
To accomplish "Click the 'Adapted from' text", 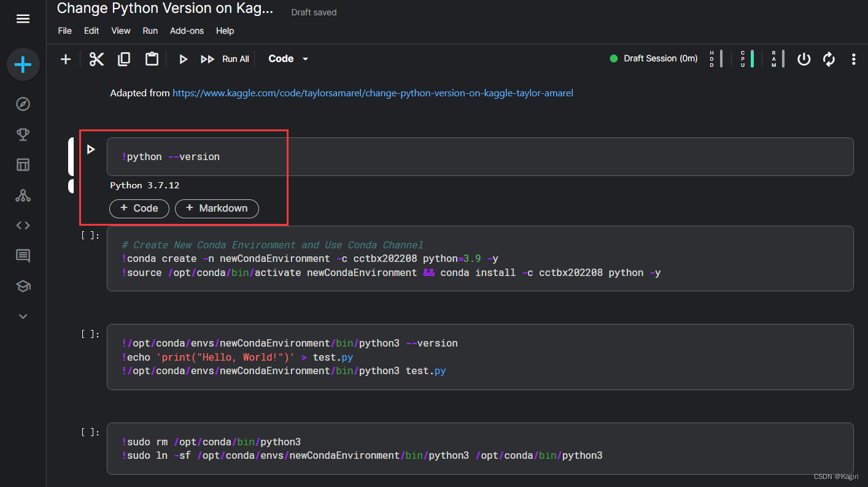I will point(140,93).
